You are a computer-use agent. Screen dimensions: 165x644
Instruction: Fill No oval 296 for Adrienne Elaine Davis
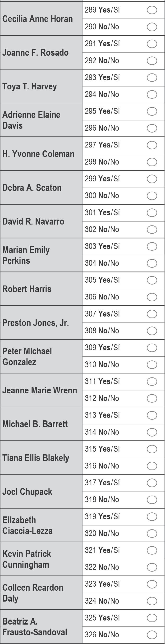pyautogui.click(x=152, y=128)
